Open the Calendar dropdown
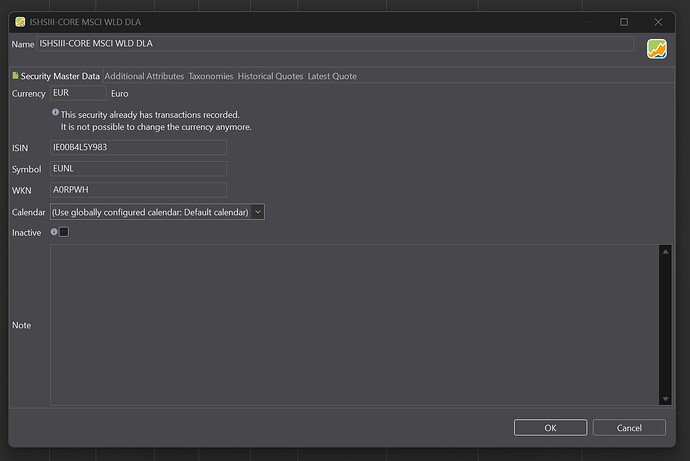The width and height of the screenshot is (690, 461). tap(157, 212)
